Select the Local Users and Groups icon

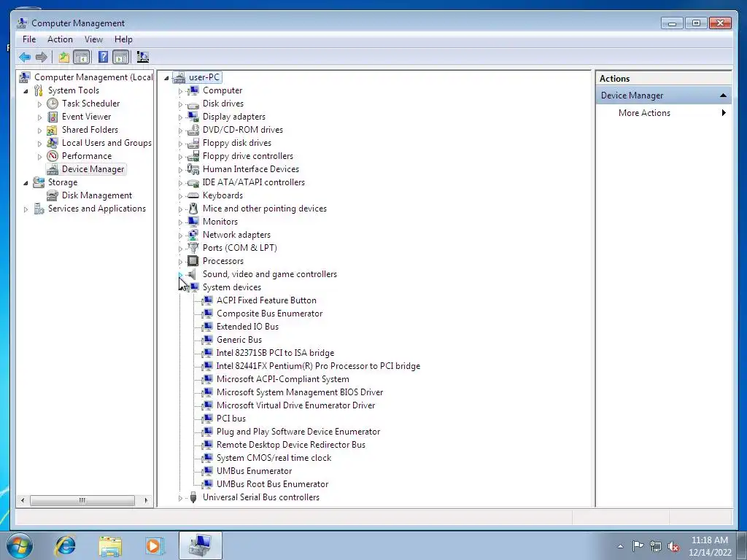point(53,143)
